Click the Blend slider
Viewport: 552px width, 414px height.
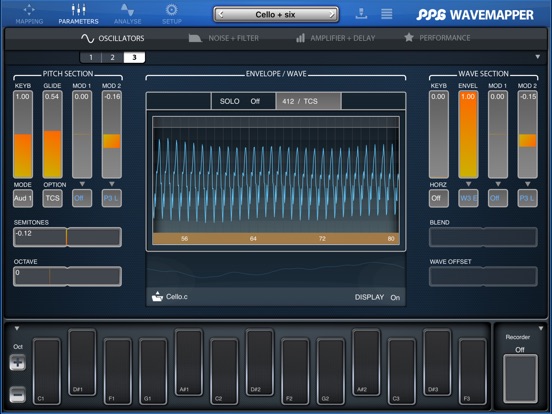pos(483,237)
